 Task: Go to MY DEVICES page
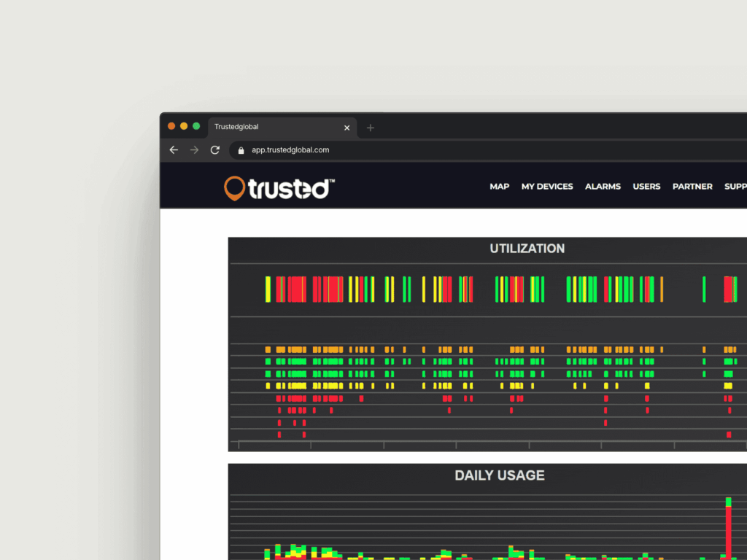(547, 187)
